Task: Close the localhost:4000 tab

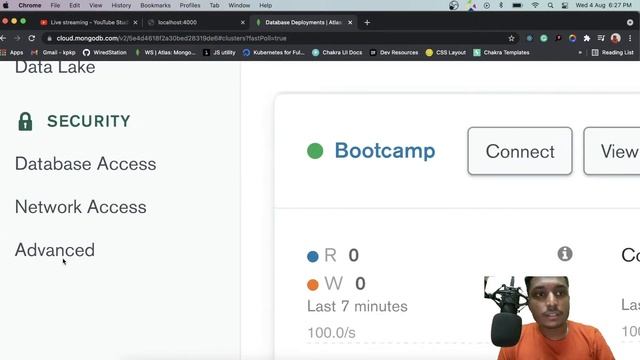Action: pyautogui.click(x=243, y=22)
